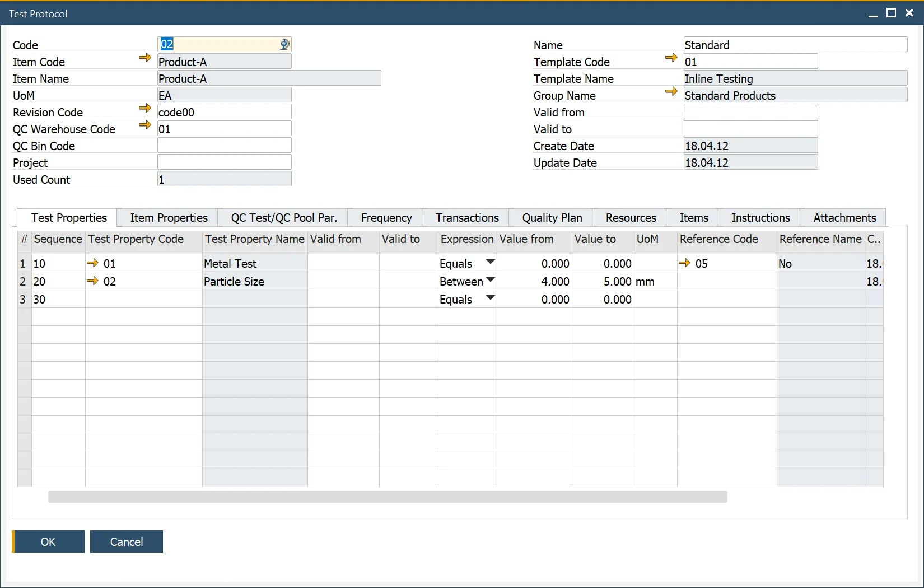The width and height of the screenshot is (924, 588).
Task: Click link arrow for test property 01
Action: click(x=93, y=263)
